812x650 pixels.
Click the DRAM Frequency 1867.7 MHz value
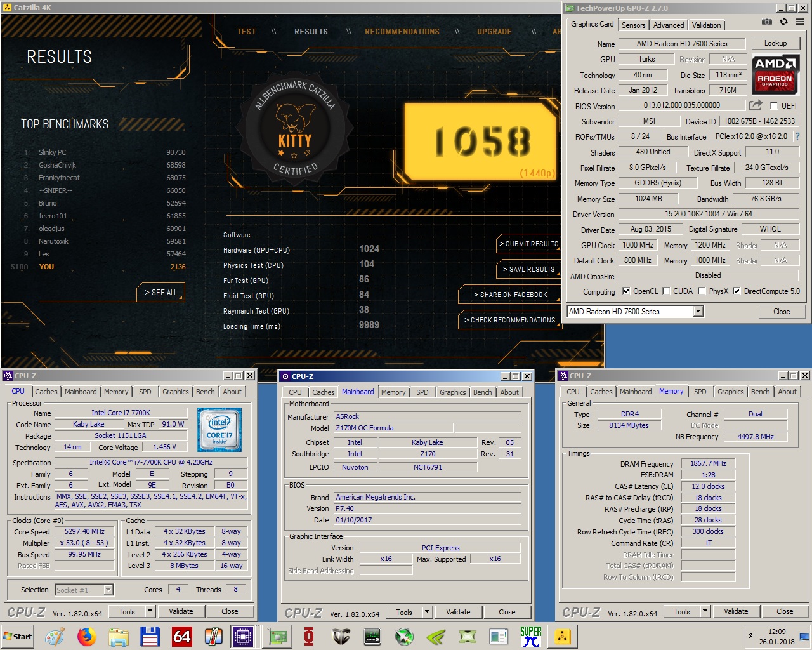(708, 464)
